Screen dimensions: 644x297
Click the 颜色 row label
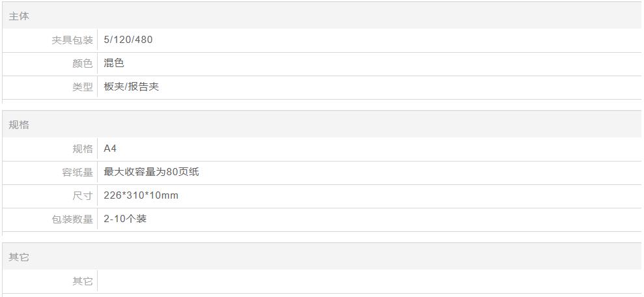[83, 64]
